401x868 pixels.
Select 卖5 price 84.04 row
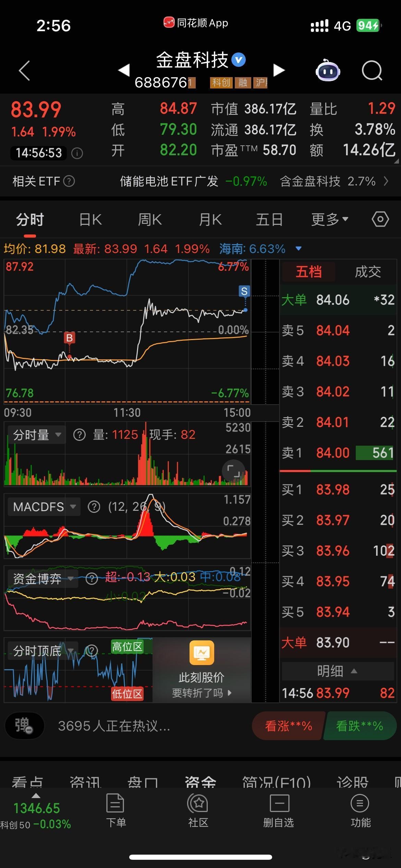tap(338, 330)
